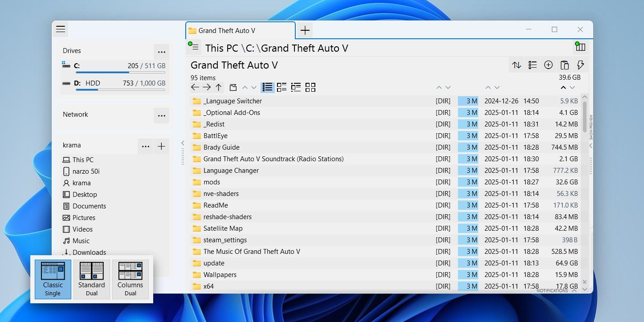Navigate up one folder with up arrow

[x=218, y=87]
